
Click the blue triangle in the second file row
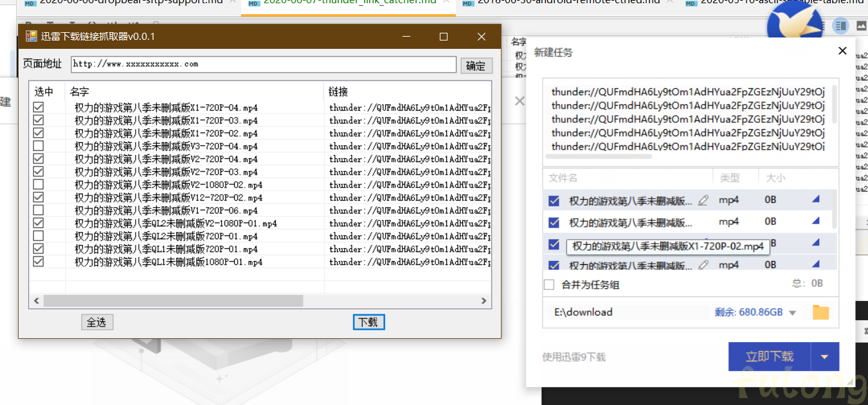(x=816, y=221)
